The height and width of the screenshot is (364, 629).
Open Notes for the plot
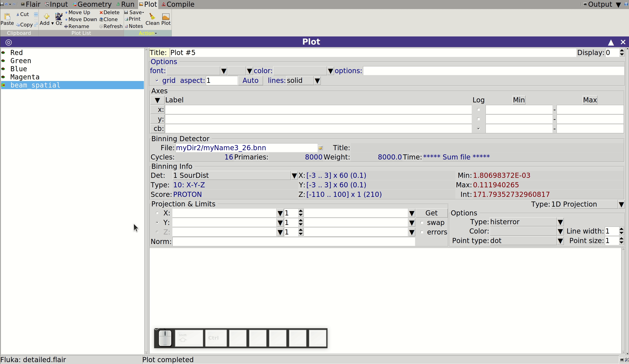(x=134, y=26)
